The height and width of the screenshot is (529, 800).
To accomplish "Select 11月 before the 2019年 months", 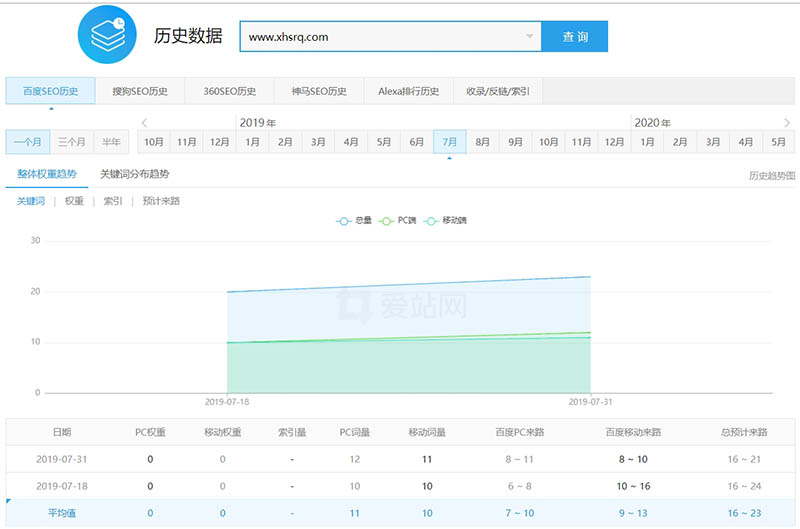I will click(187, 142).
